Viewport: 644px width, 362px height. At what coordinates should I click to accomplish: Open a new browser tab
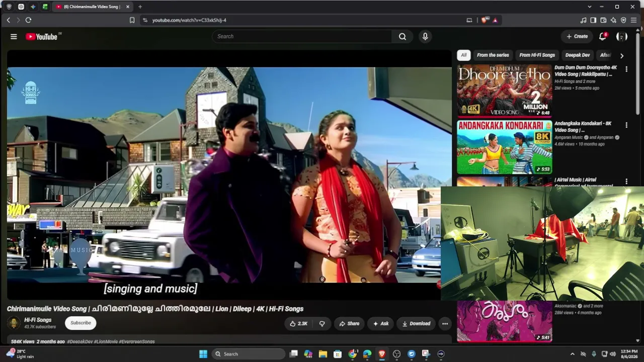(x=140, y=7)
